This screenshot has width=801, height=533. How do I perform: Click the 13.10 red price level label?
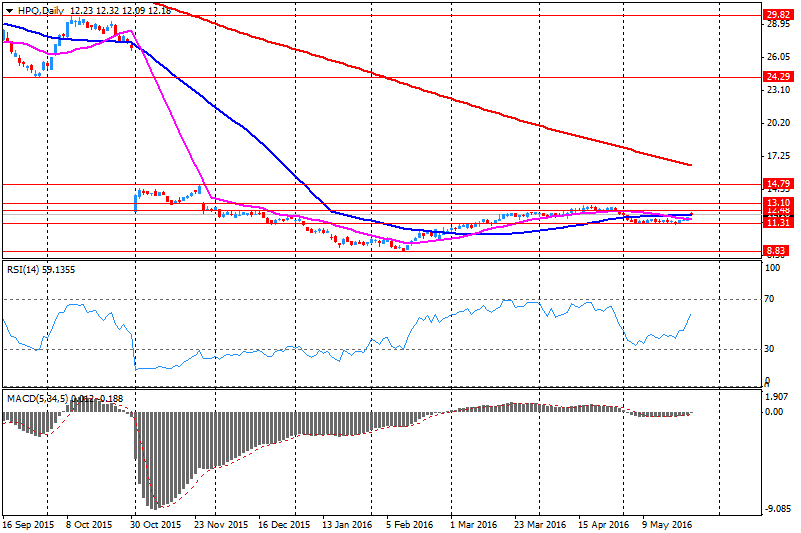click(x=778, y=203)
